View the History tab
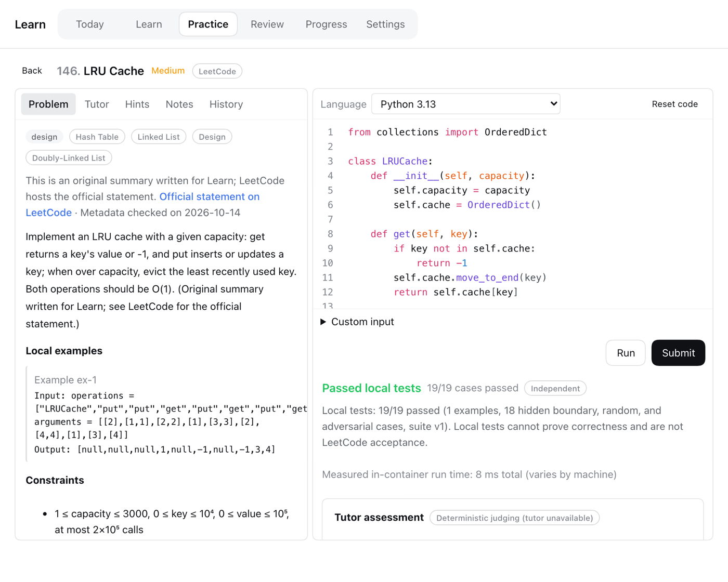The height and width of the screenshot is (582, 728). tap(226, 104)
